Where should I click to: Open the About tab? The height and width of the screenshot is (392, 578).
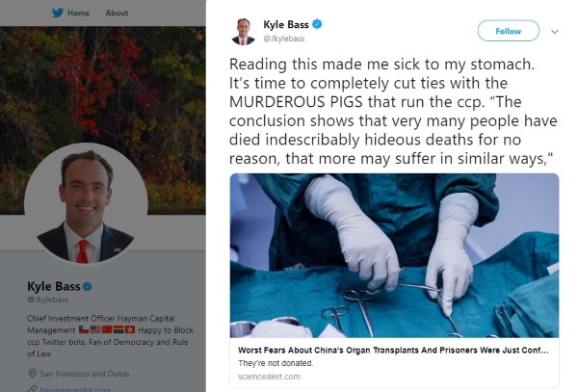click(117, 13)
